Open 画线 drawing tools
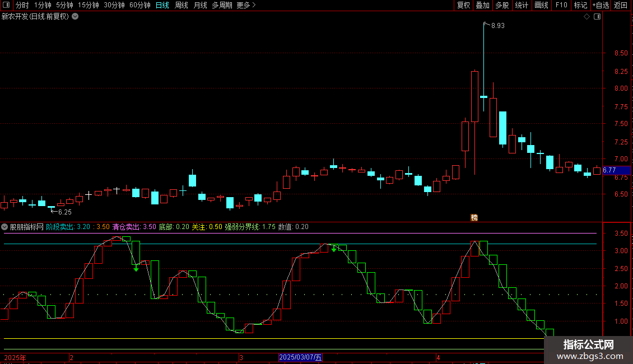The image size is (633, 364). click(x=541, y=5)
